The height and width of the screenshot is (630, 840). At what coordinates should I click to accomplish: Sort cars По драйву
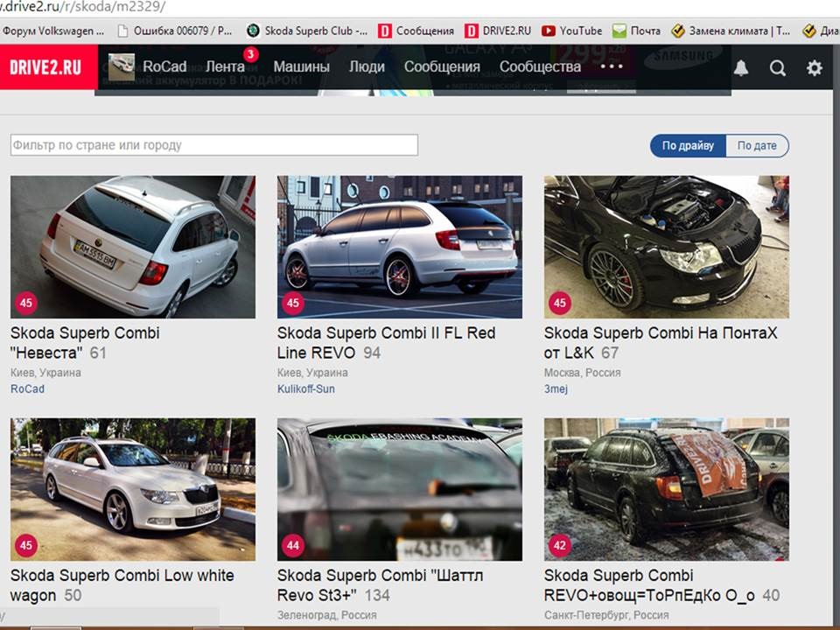(x=688, y=146)
